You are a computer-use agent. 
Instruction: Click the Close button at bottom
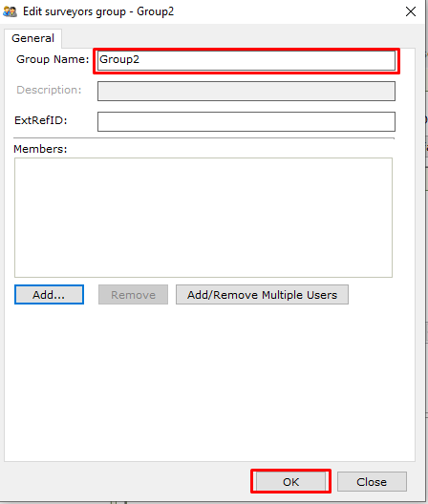[372, 481]
